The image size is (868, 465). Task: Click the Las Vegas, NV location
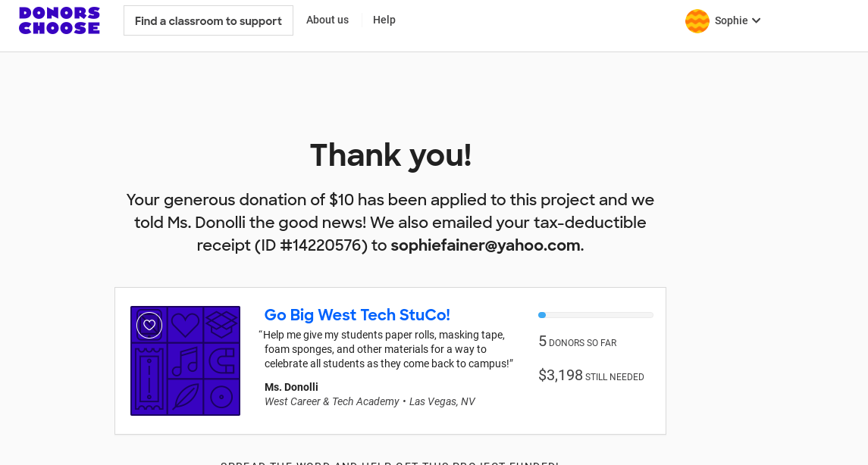[x=442, y=401]
